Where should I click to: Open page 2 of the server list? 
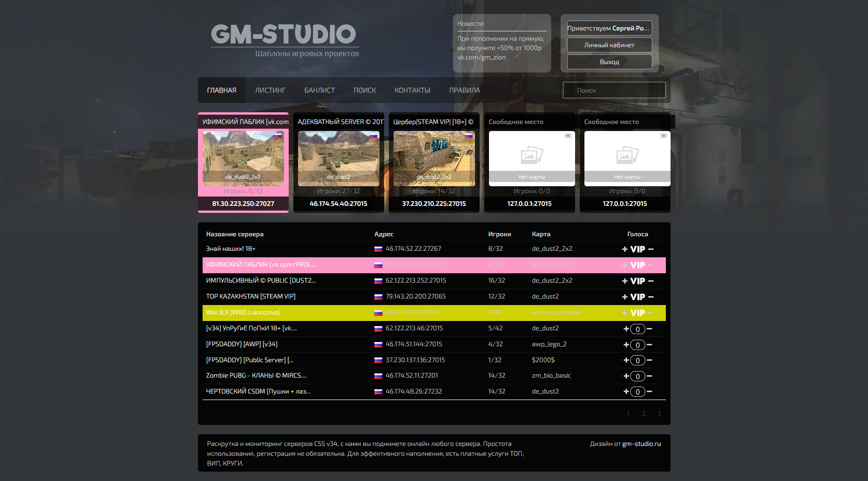643,414
